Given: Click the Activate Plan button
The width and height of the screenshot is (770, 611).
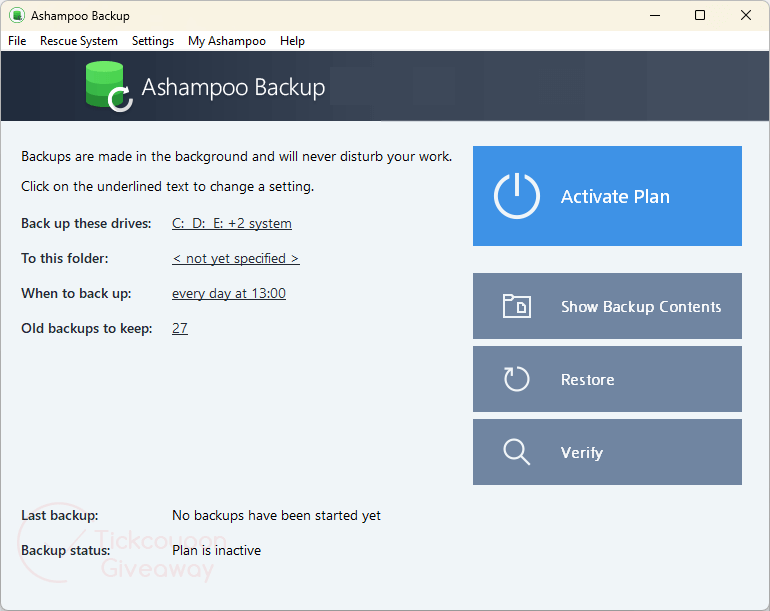Looking at the screenshot, I should pos(607,196).
